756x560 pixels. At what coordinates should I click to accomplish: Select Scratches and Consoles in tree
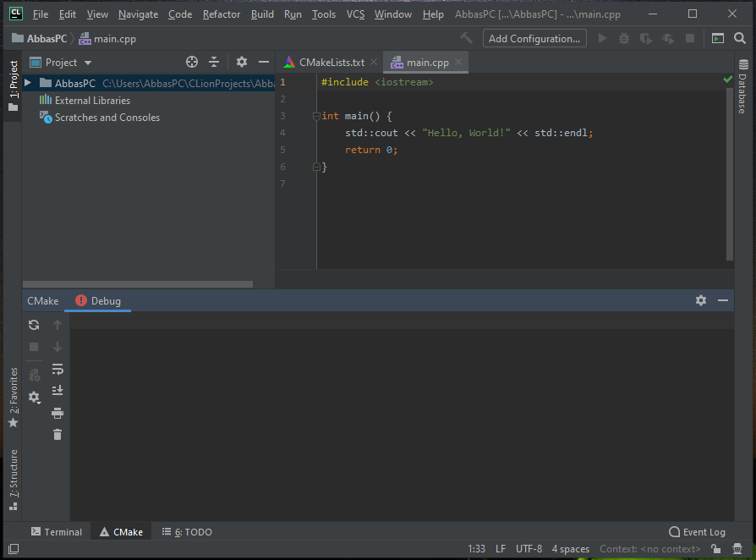[99, 118]
